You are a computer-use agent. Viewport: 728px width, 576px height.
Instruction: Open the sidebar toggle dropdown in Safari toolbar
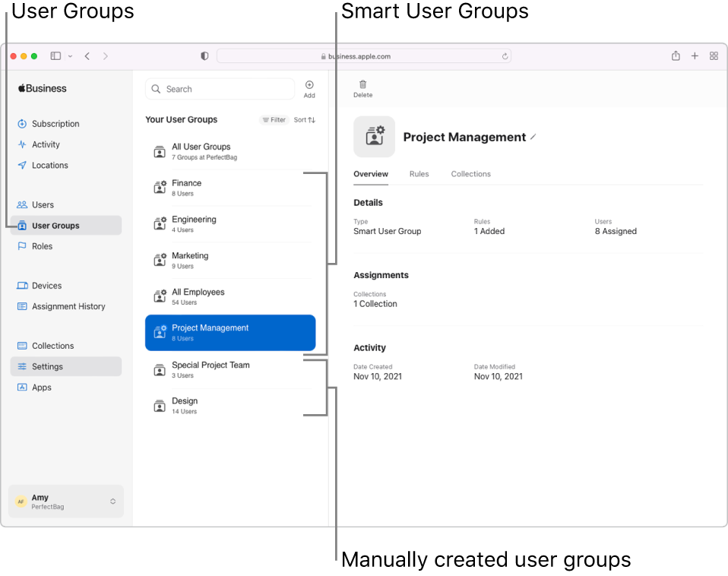coord(71,55)
